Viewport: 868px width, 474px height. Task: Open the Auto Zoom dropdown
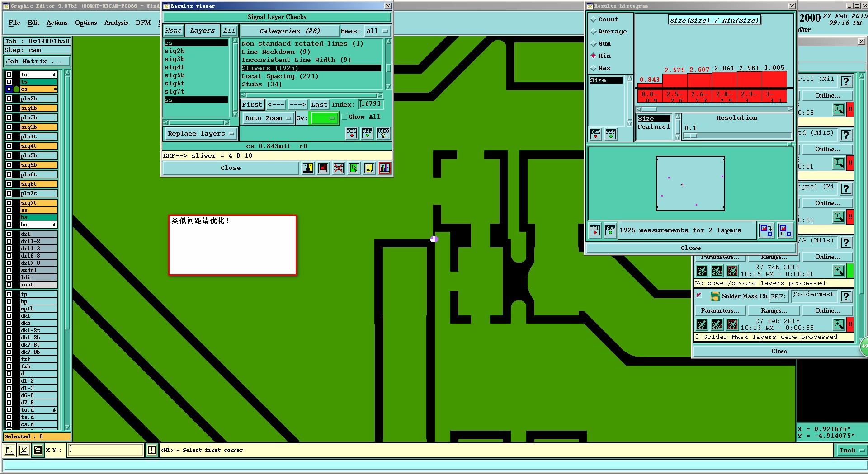click(x=268, y=118)
